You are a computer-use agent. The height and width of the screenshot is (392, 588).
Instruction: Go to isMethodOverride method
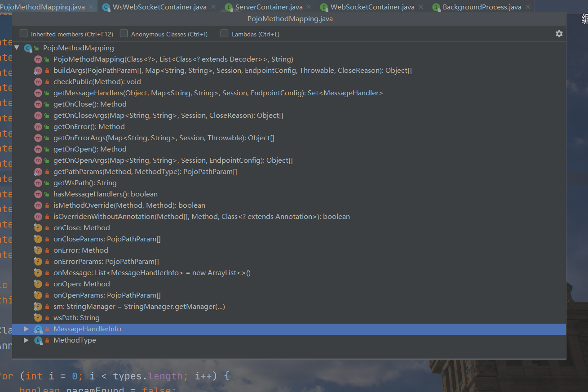[x=289, y=205]
